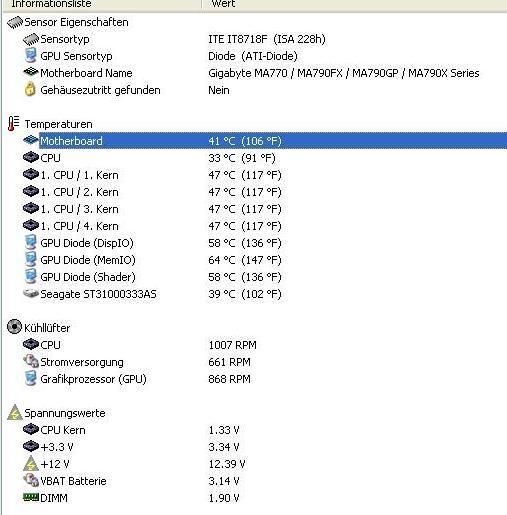Select the Motherboard Name row label
The image size is (507, 515).
pyautogui.click(x=86, y=73)
